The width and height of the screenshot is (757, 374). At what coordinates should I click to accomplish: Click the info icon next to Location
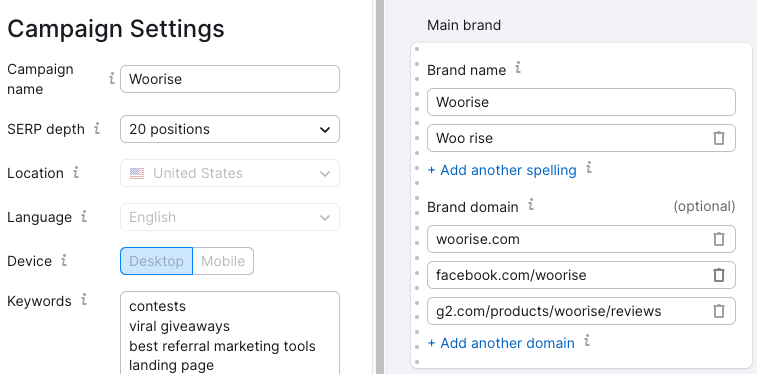click(76, 172)
